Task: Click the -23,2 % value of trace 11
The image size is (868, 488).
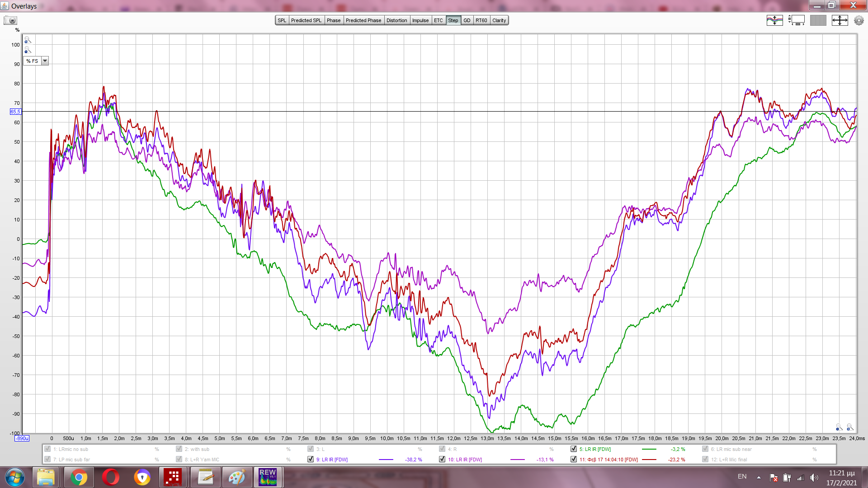Action: (x=676, y=460)
